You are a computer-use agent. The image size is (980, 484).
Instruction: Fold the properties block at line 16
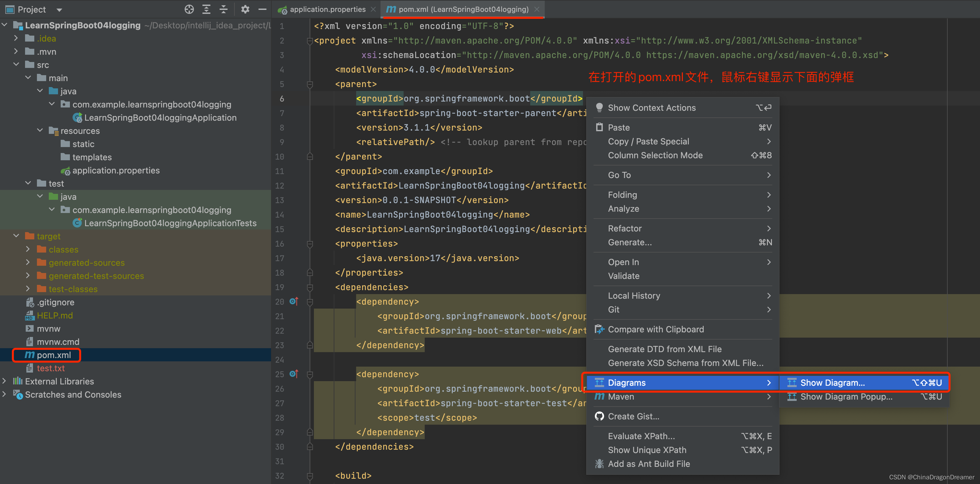pos(310,244)
